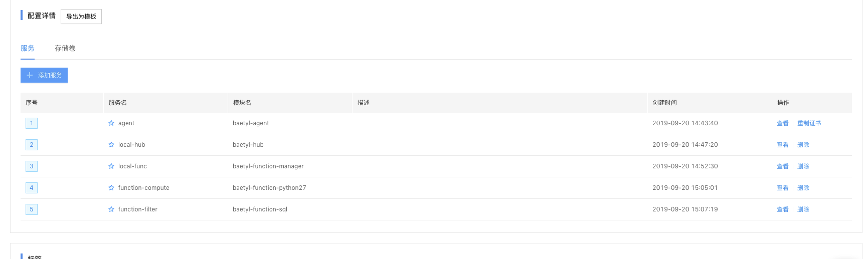Export configuration via 导出为模板 button
868x259 pixels.
coord(81,17)
